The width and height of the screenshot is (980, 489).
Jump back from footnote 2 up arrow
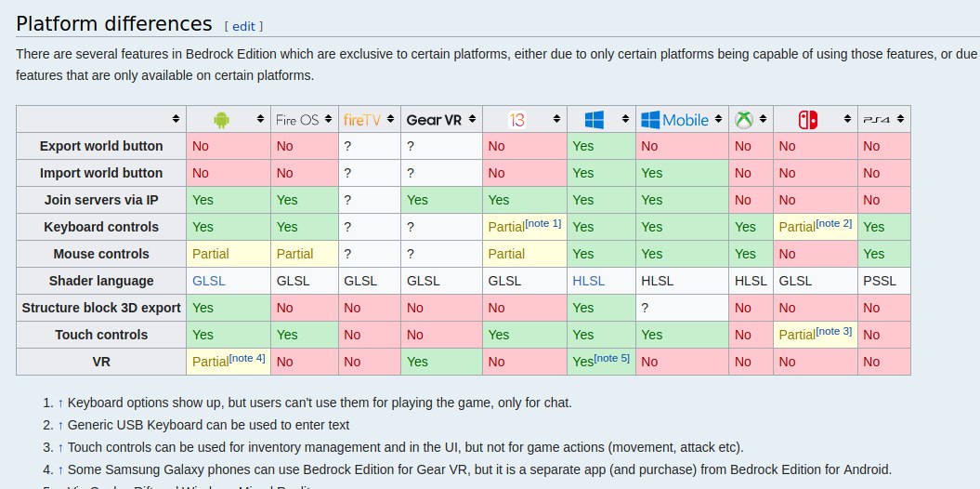(x=60, y=425)
